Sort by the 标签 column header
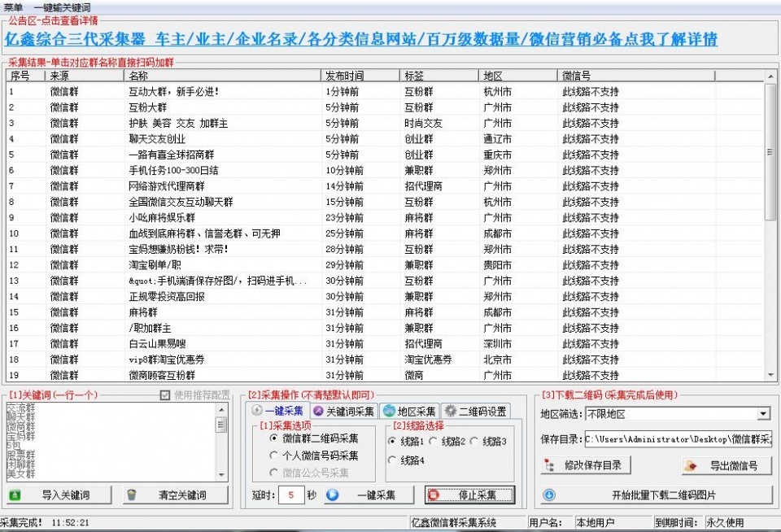This screenshot has height=532, width=781. point(439,76)
